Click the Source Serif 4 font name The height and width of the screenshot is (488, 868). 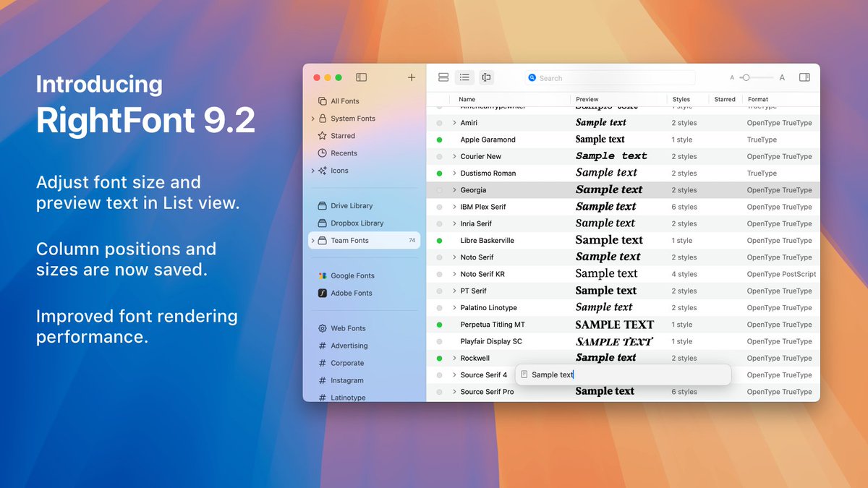(x=484, y=375)
